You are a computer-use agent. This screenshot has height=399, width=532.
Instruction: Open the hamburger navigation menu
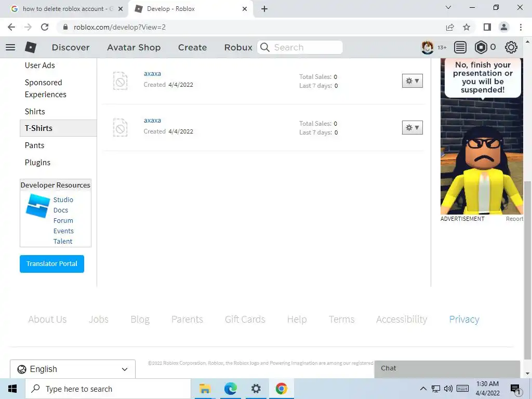10,47
